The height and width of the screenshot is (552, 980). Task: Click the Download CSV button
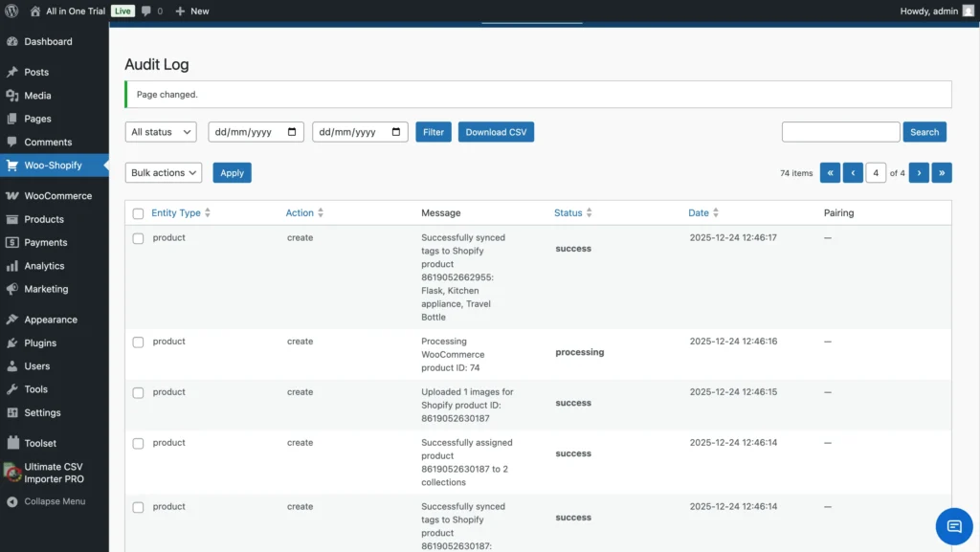[496, 131]
